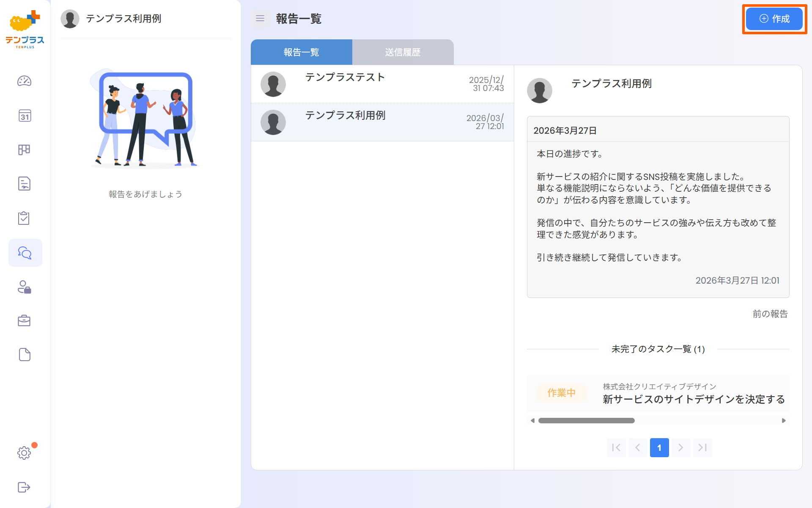
Task: Click 株式会社クリエイティブデザイン company name
Action: point(659,387)
